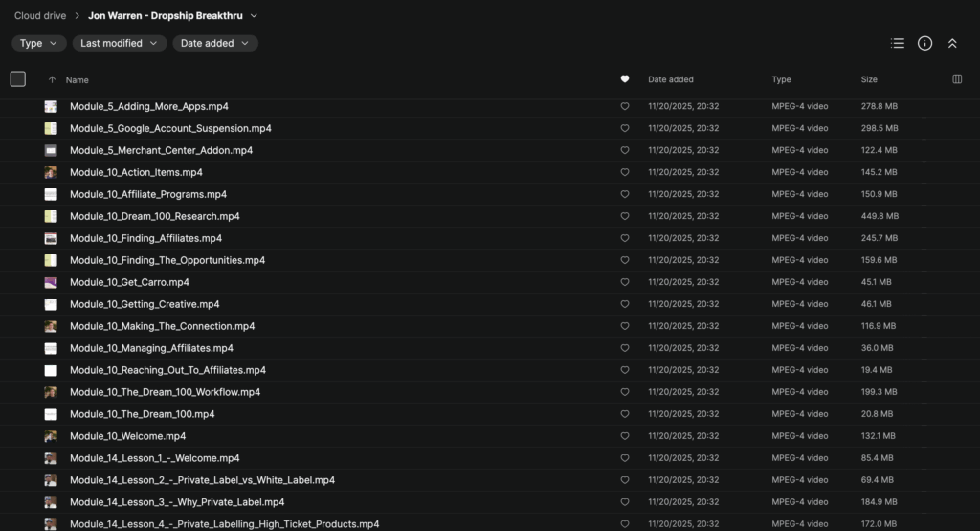Image resolution: width=980 pixels, height=531 pixels.
Task: Sort by the Size column header
Action: (869, 79)
